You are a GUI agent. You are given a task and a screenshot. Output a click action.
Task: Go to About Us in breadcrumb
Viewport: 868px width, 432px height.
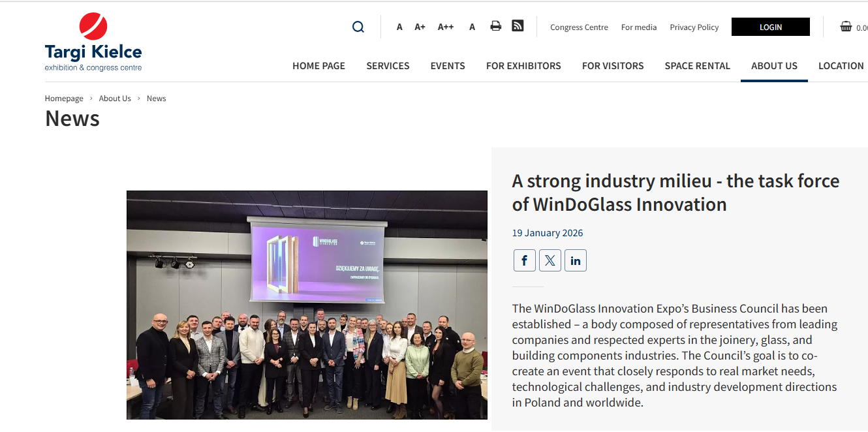pos(115,99)
